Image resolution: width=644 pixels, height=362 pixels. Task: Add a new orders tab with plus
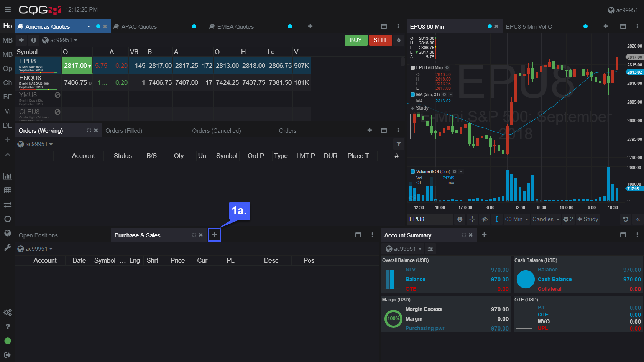[x=370, y=130]
